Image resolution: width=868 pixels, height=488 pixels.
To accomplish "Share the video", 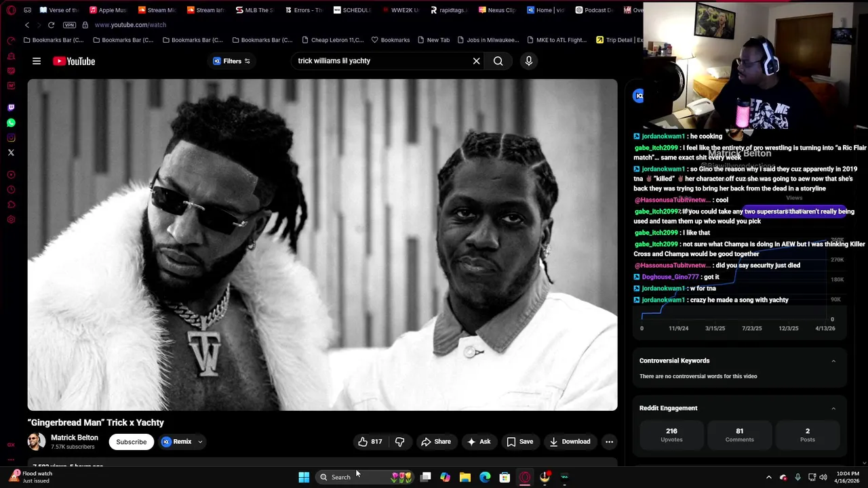I will pos(435,442).
